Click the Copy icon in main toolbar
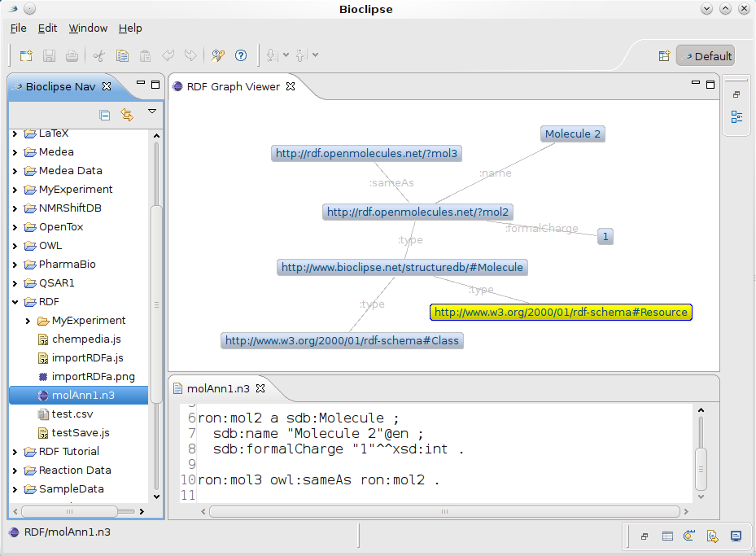 (122, 56)
